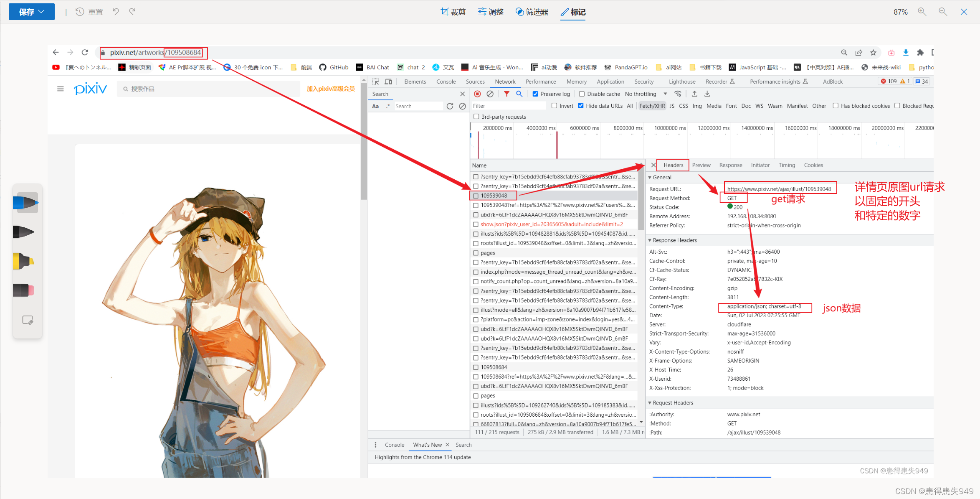Redo the last undone edit

point(132,12)
